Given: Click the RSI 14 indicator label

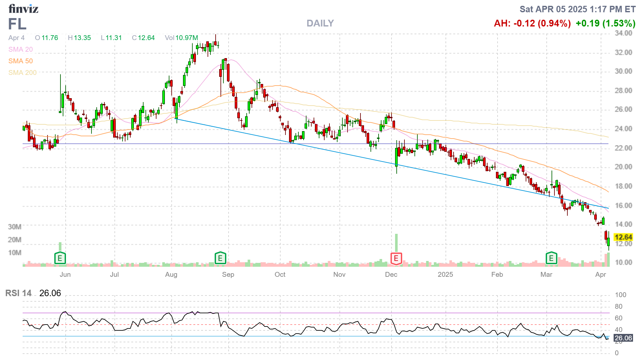Looking at the screenshot, I should [18, 293].
